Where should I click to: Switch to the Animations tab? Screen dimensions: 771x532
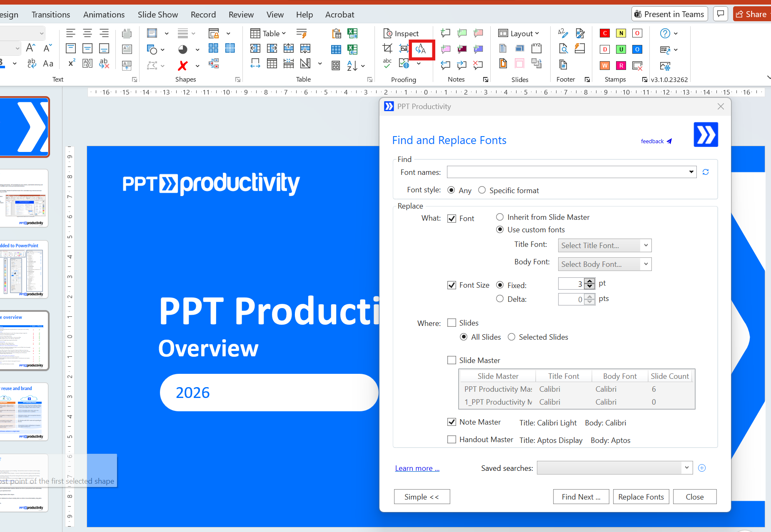point(104,15)
